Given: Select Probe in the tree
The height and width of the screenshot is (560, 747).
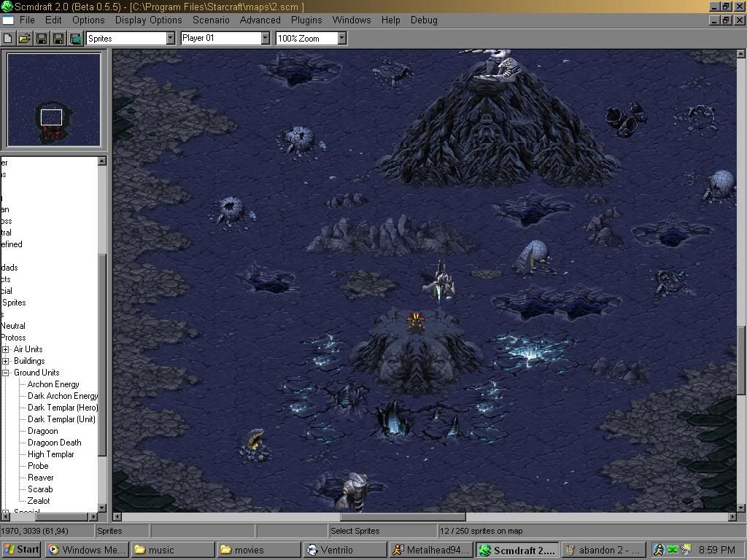Looking at the screenshot, I should (38, 466).
